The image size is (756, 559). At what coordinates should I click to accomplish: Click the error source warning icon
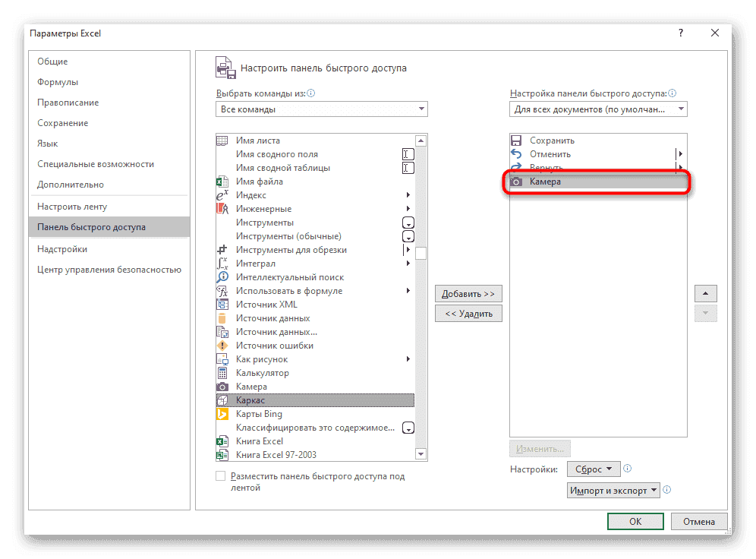tap(222, 346)
